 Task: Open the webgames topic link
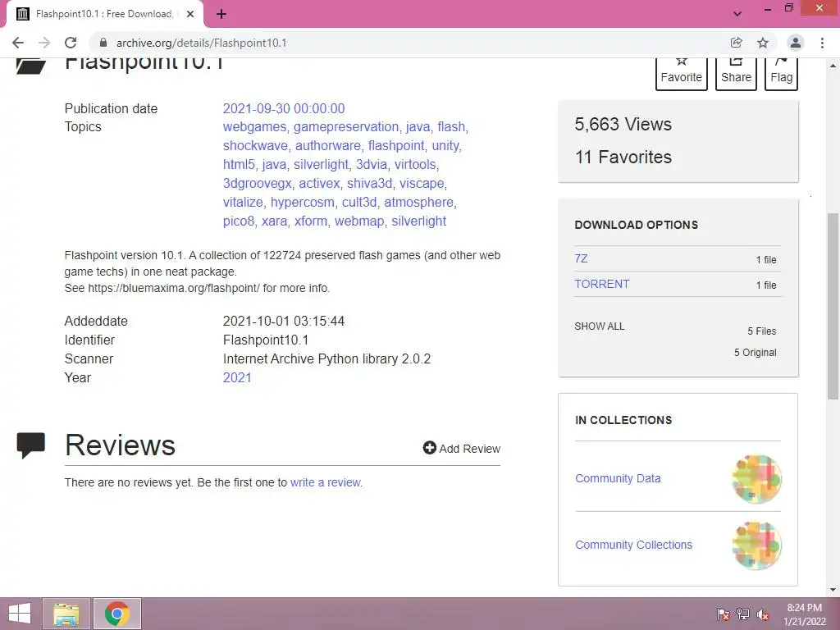(x=254, y=127)
